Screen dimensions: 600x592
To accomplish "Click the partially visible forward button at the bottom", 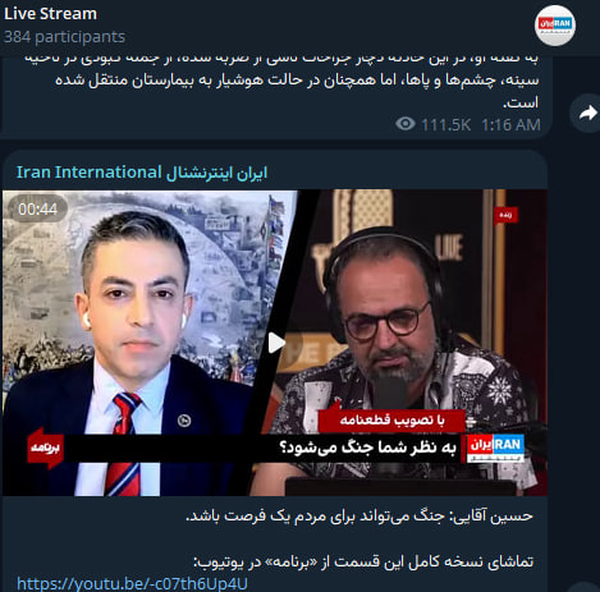I will click(587, 587).
